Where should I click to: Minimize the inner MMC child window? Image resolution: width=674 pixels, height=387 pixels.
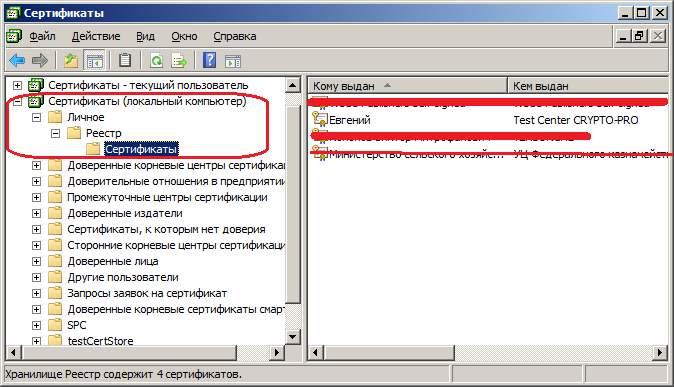coord(623,36)
